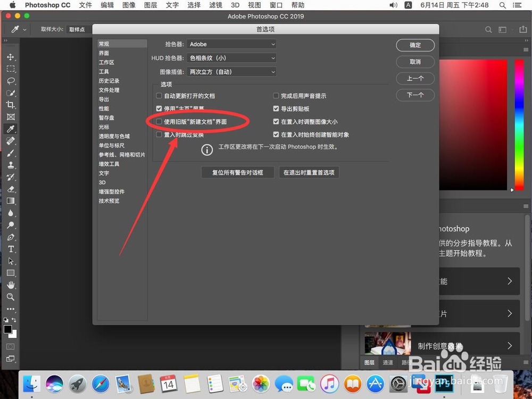Select the Zoom tool

[x=11, y=297]
